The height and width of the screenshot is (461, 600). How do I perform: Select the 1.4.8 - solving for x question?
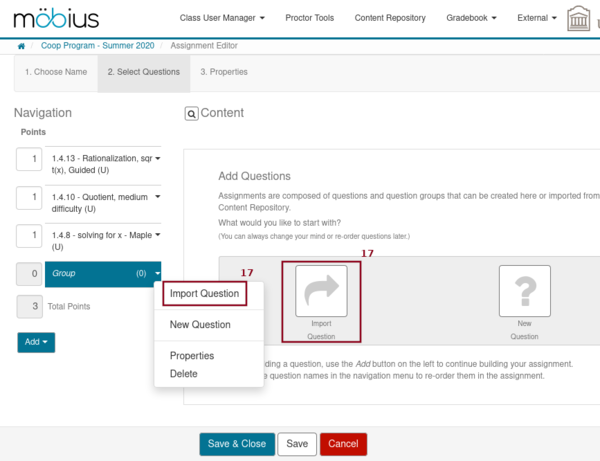coord(102,241)
